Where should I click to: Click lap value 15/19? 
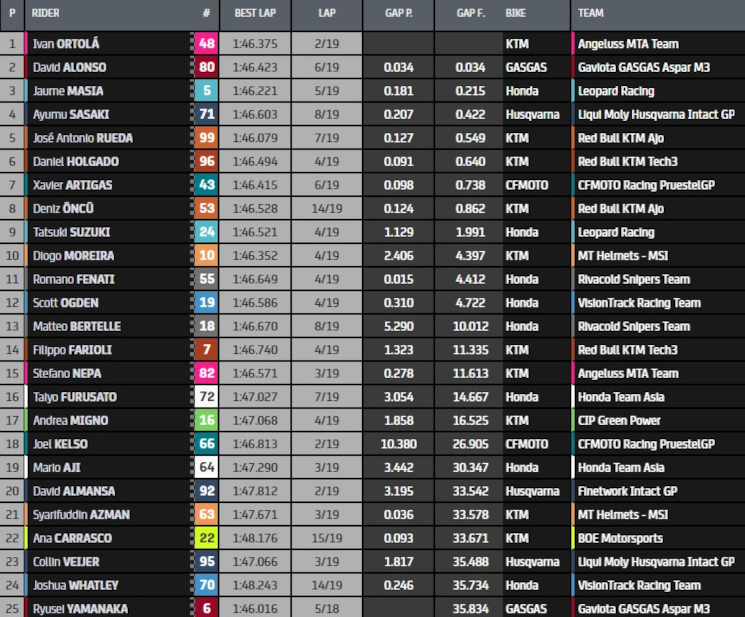[327, 538]
